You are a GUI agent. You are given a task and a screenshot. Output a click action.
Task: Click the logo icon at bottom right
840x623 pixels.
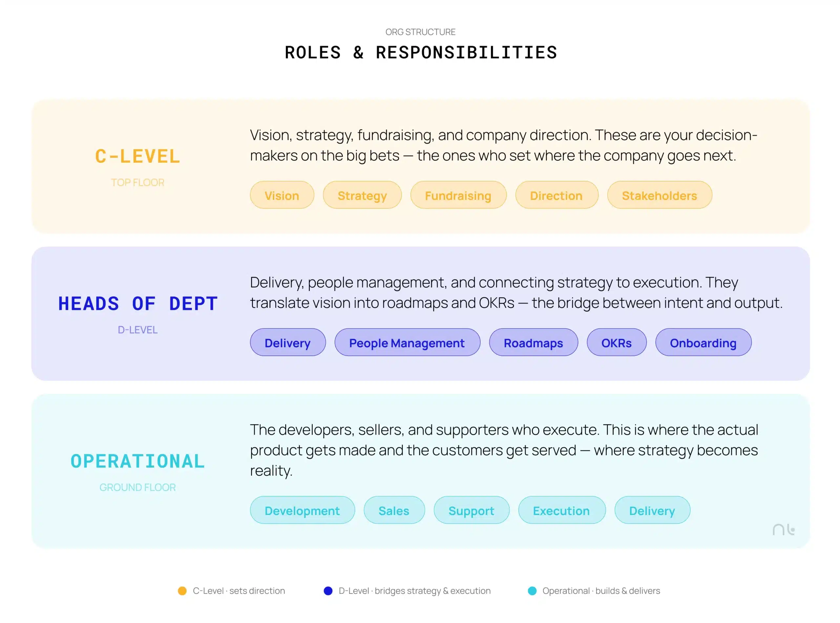(x=784, y=529)
